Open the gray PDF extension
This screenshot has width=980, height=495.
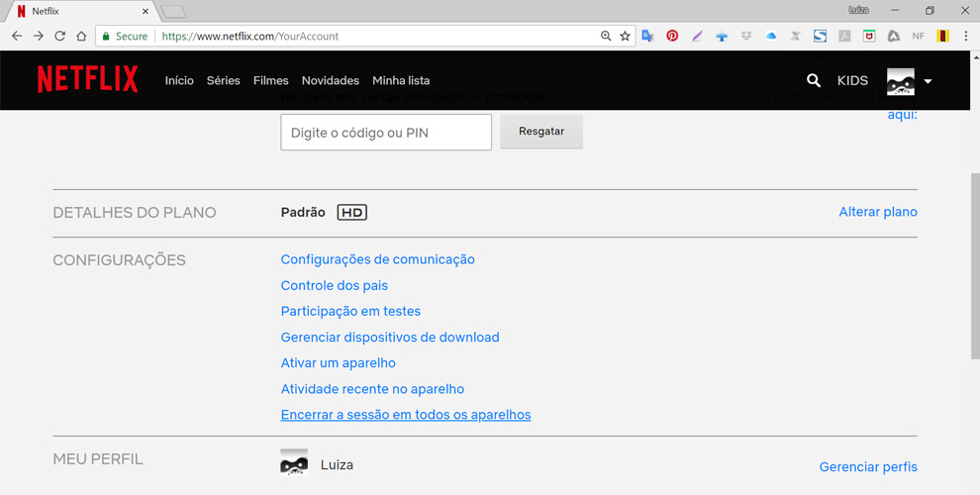coord(844,37)
